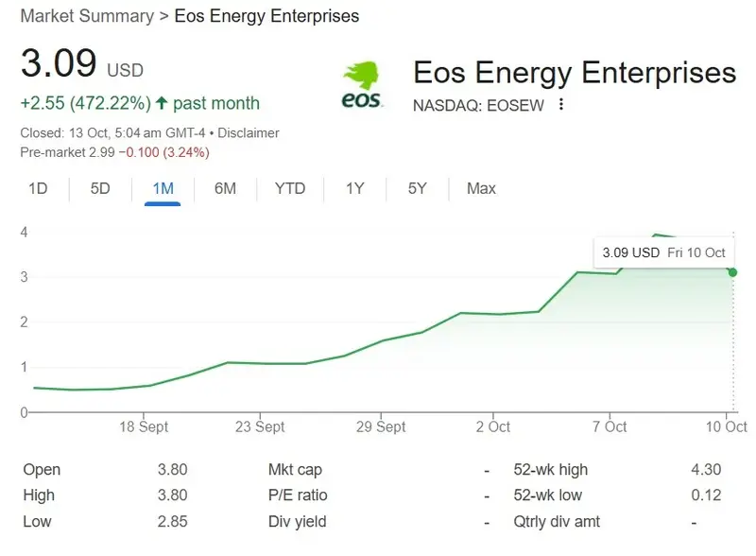Switch to the 5D chart view
The image size is (756, 556).
[x=99, y=188]
